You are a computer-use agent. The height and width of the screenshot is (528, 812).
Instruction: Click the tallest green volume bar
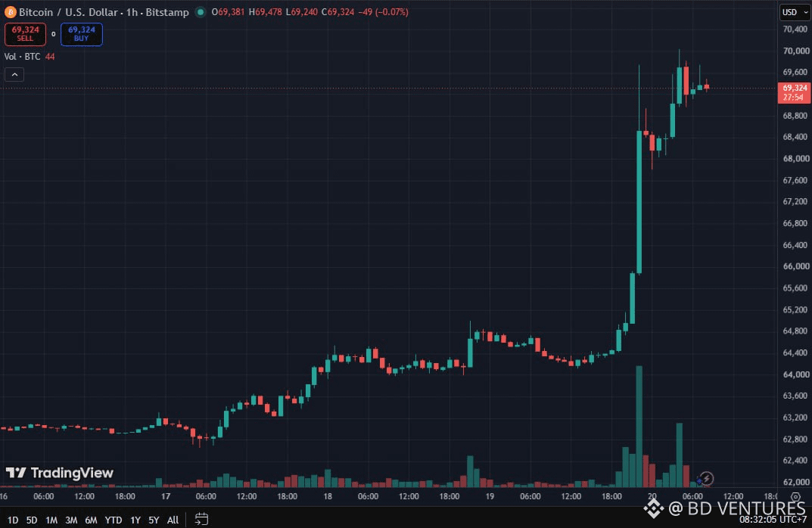(x=639, y=427)
